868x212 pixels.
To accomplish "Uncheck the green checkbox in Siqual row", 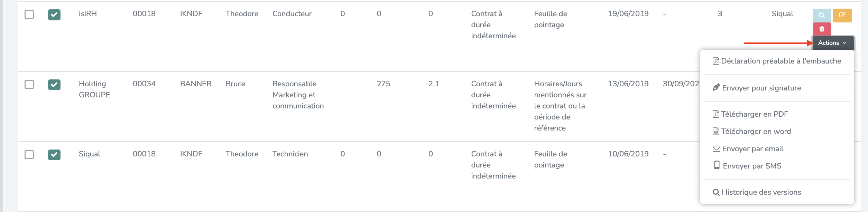I will click(x=54, y=155).
